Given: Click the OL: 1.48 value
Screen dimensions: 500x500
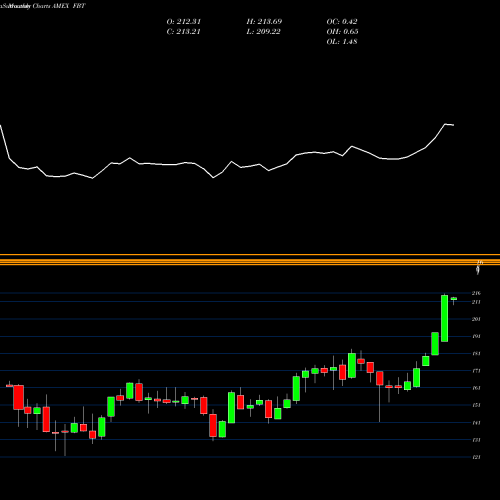Looking at the screenshot, I should [342, 42].
